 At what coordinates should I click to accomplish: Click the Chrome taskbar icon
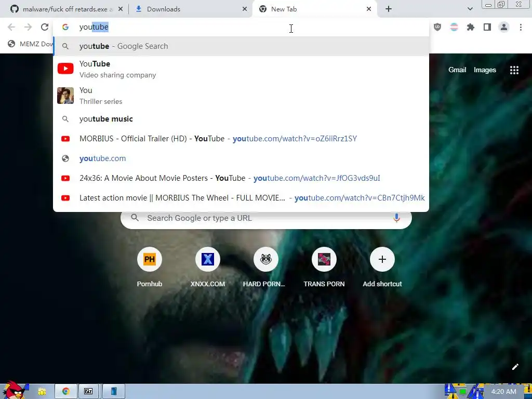pos(66,392)
